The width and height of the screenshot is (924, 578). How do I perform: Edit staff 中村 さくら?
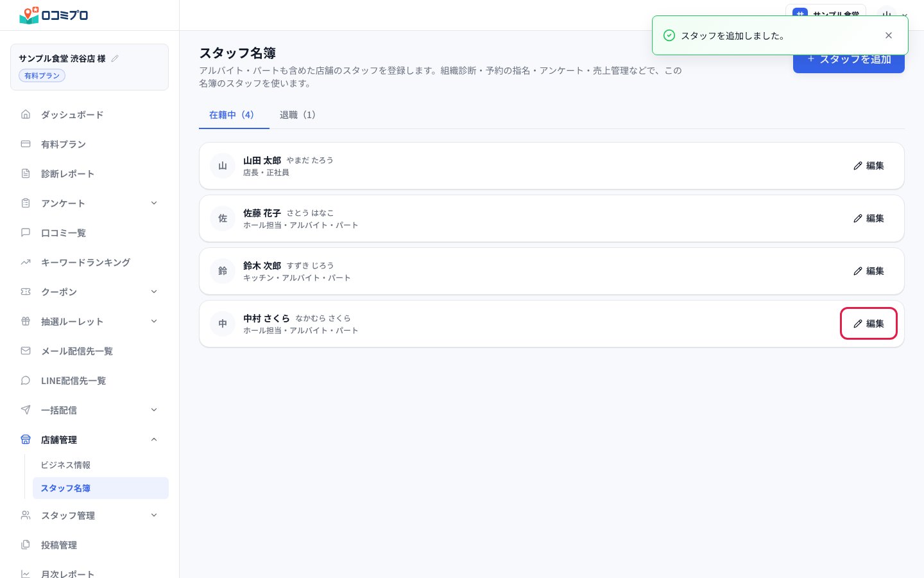point(869,324)
